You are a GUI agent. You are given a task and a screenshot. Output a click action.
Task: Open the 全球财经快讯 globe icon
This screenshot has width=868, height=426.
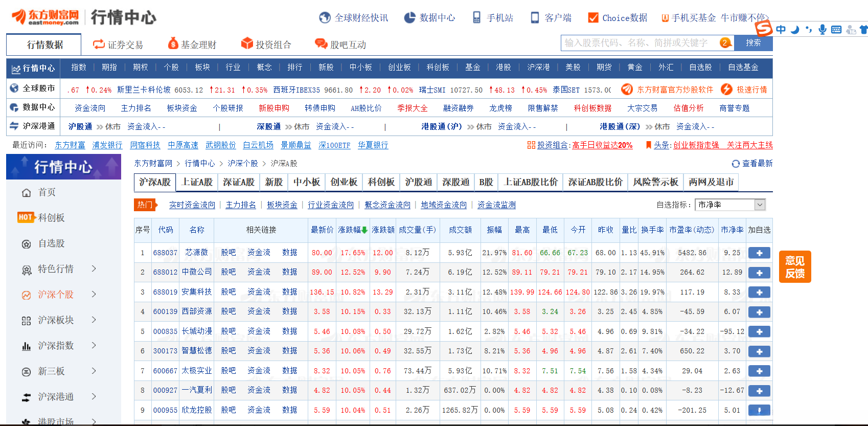(x=325, y=18)
